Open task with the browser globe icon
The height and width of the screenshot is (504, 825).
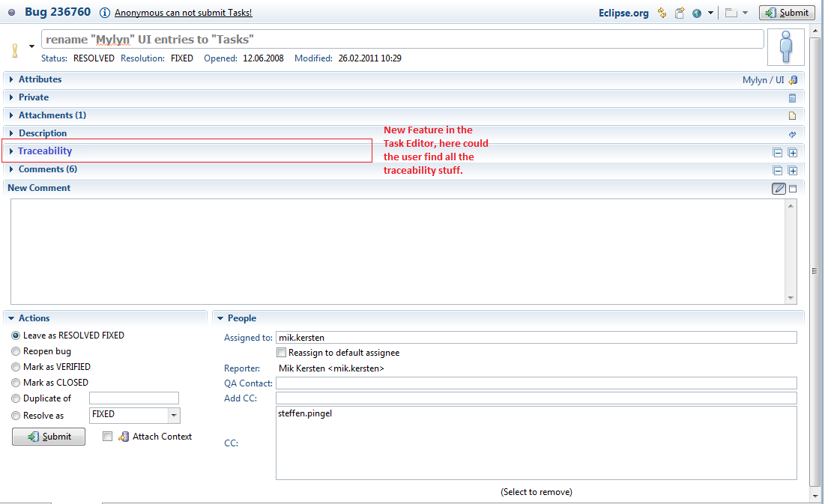click(x=697, y=13)
